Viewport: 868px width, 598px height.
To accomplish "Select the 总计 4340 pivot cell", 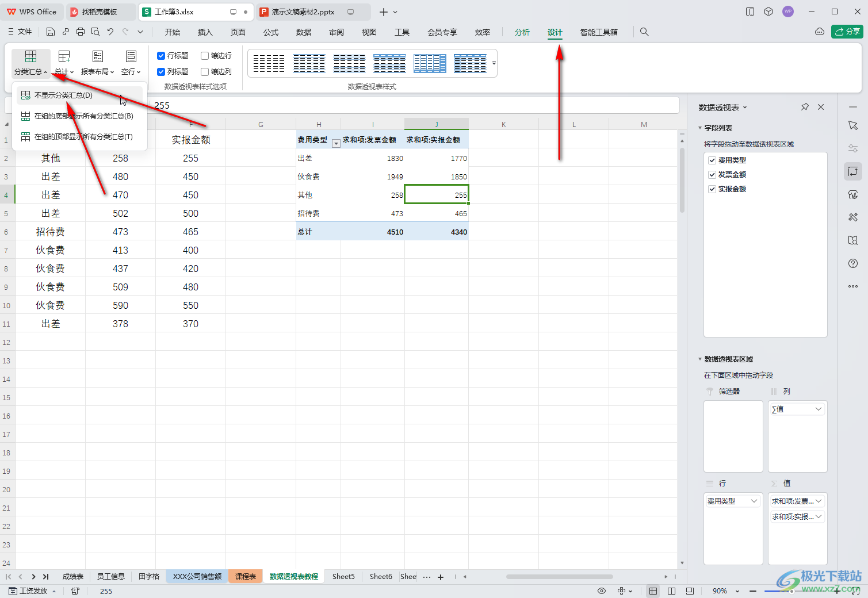I will [437, 232].
